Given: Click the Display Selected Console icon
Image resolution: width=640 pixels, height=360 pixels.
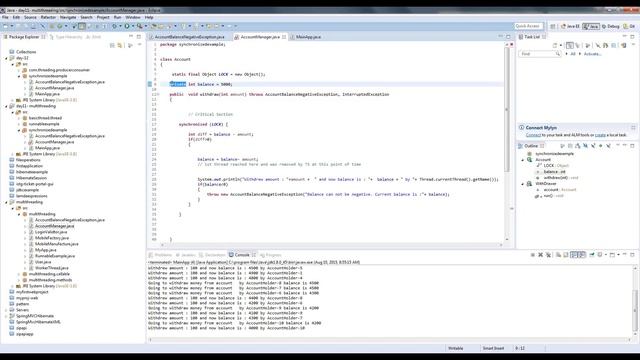Looking at the screenshot, I should (600, 255).
